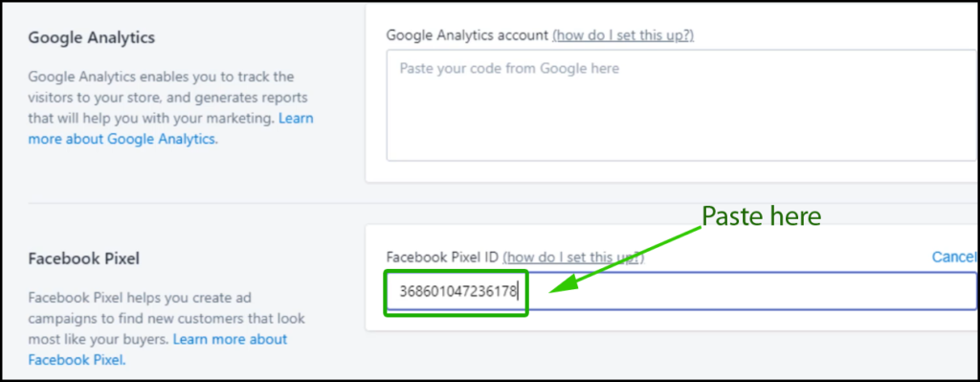Image resolution: width=980 pixels, height=382 pixels.
Task: Click the 'Facebook Pixel ID' field label
Action: pos(442,257)
